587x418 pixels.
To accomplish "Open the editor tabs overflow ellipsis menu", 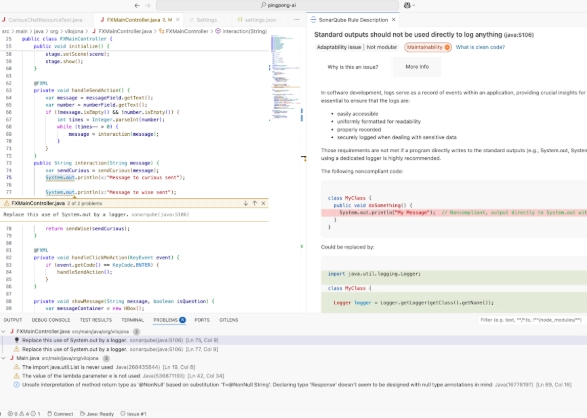I will [296, 20].
